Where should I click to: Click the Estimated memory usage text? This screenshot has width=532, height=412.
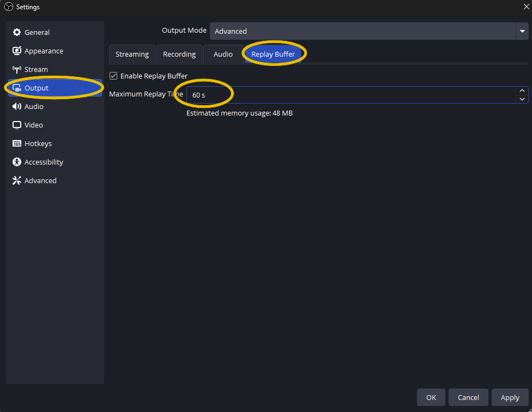click(239, 113)
